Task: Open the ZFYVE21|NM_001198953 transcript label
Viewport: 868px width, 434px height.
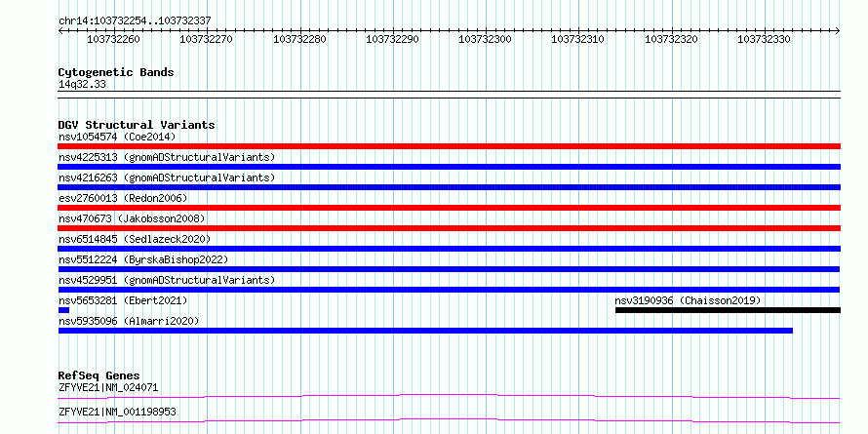Action: coord(117,412)
